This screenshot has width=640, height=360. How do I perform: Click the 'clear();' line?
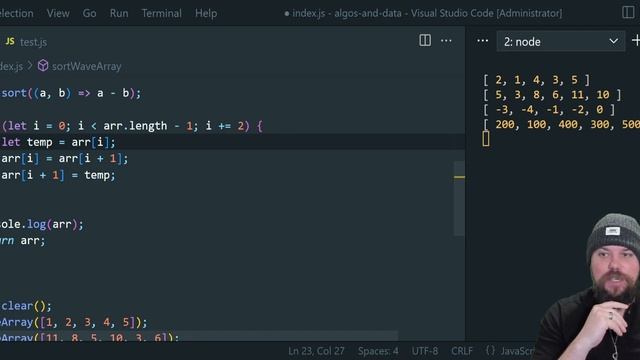(26, 306)
